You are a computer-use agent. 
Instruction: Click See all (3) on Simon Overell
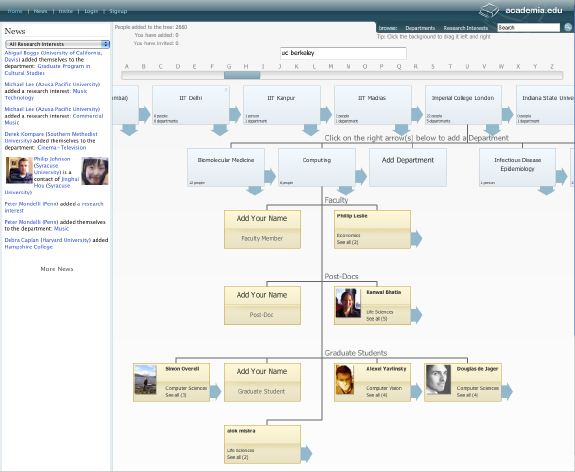(x=176, y=395)
